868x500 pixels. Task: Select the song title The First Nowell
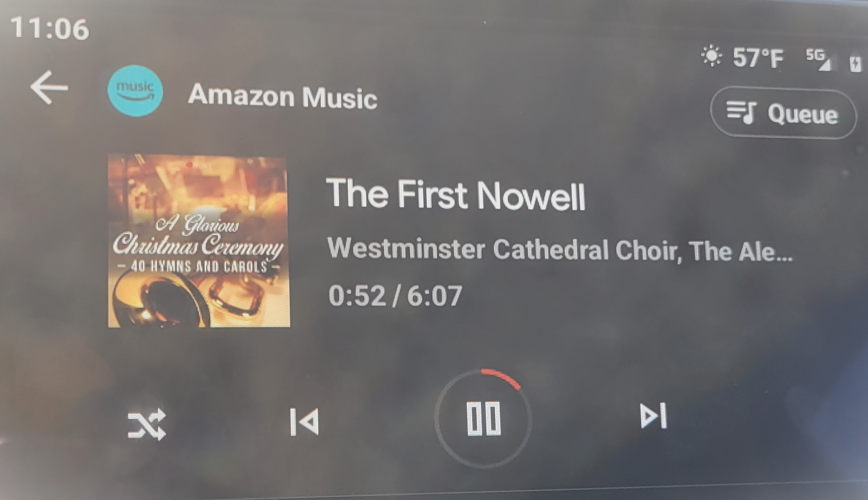456,194
